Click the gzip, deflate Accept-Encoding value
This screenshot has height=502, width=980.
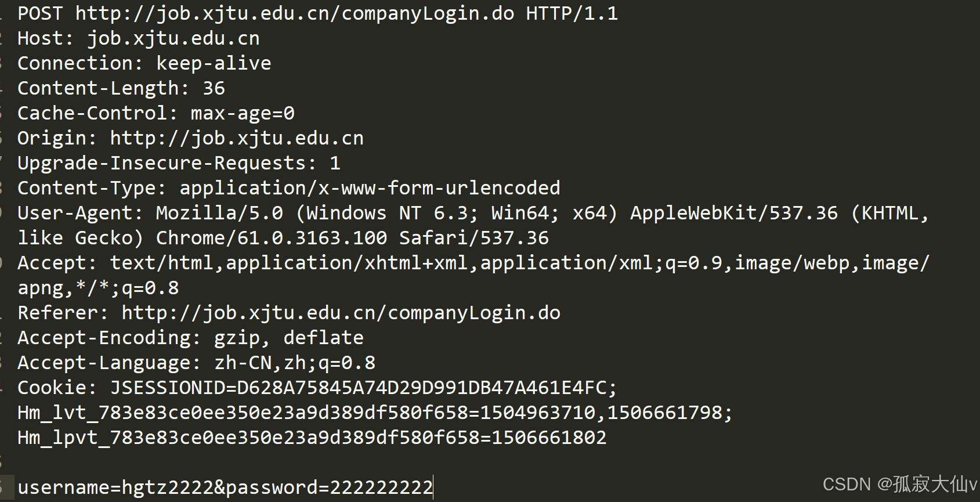tap(288, 338)
